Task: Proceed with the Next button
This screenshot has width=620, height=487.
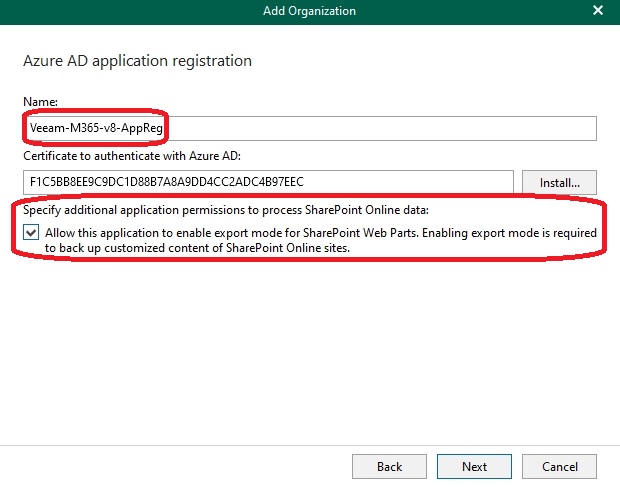Action: [x=474, y=466]
